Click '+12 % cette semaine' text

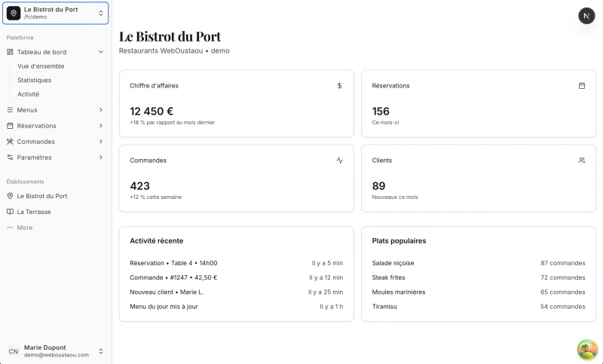[156, 197]
